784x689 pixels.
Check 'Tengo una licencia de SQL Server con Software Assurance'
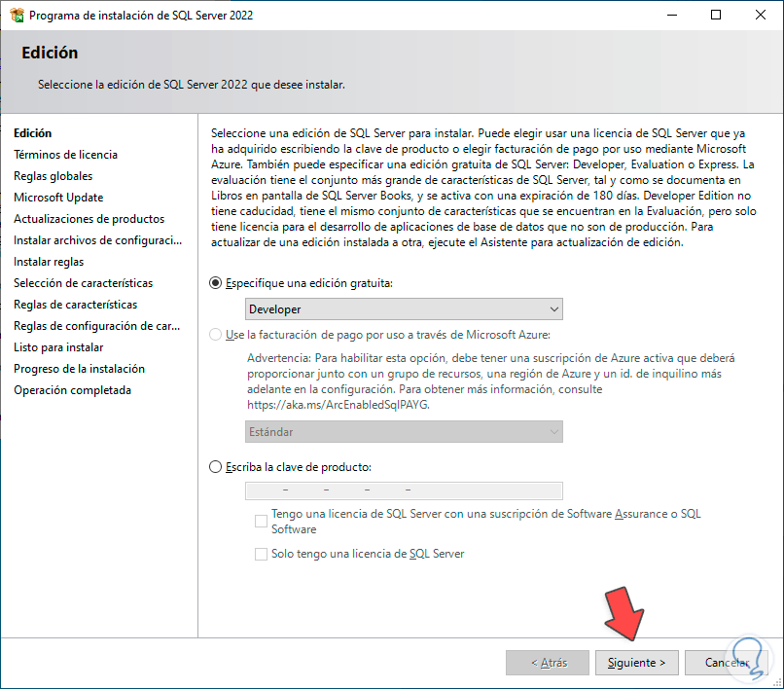pyautogui.click(x=261, y=521)
